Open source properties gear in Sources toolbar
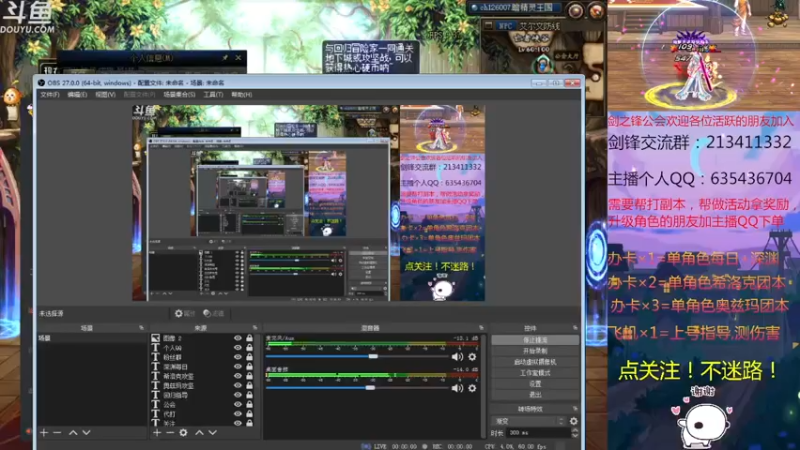 183,433
